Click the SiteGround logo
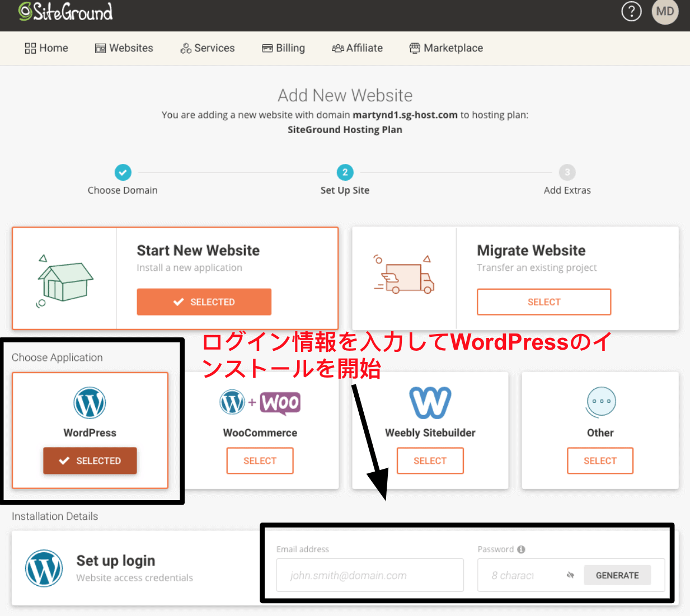This screenshot has width=690, height=616. coord(65,11)
